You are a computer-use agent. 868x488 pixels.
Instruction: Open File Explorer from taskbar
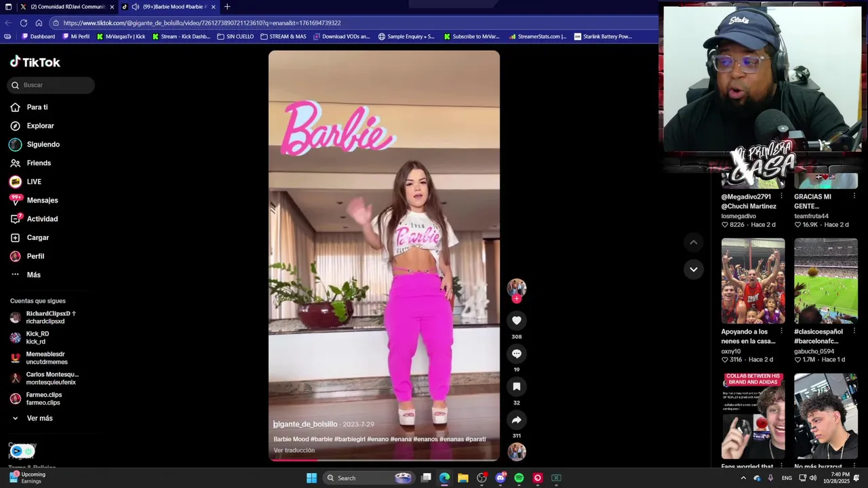[463, 478]
